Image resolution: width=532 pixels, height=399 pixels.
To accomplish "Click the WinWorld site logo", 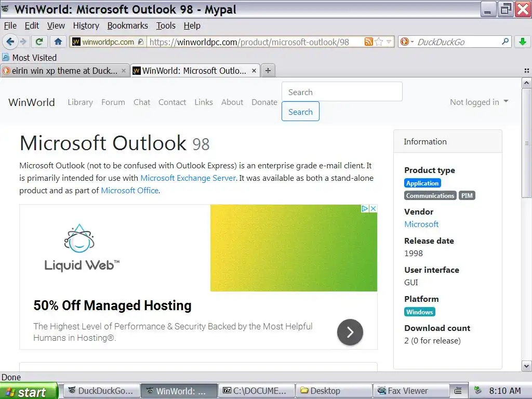I will pyautogui.click(x=32, y=102).
